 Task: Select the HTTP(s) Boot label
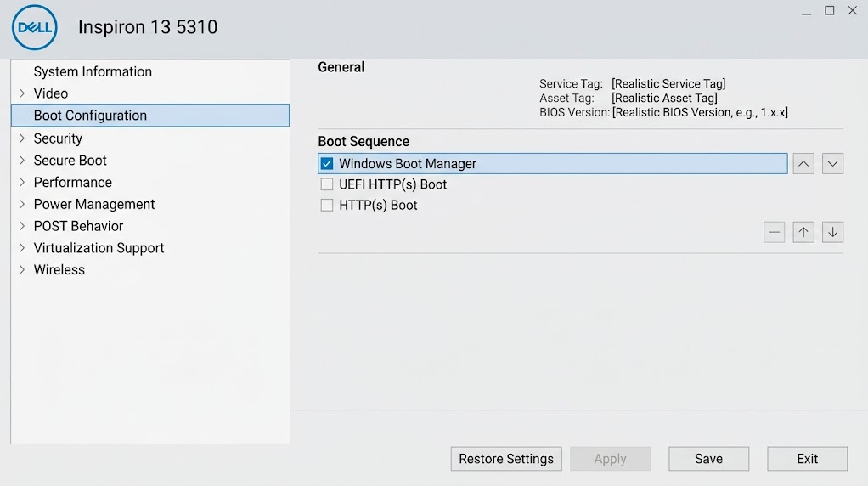coord(378,206)
